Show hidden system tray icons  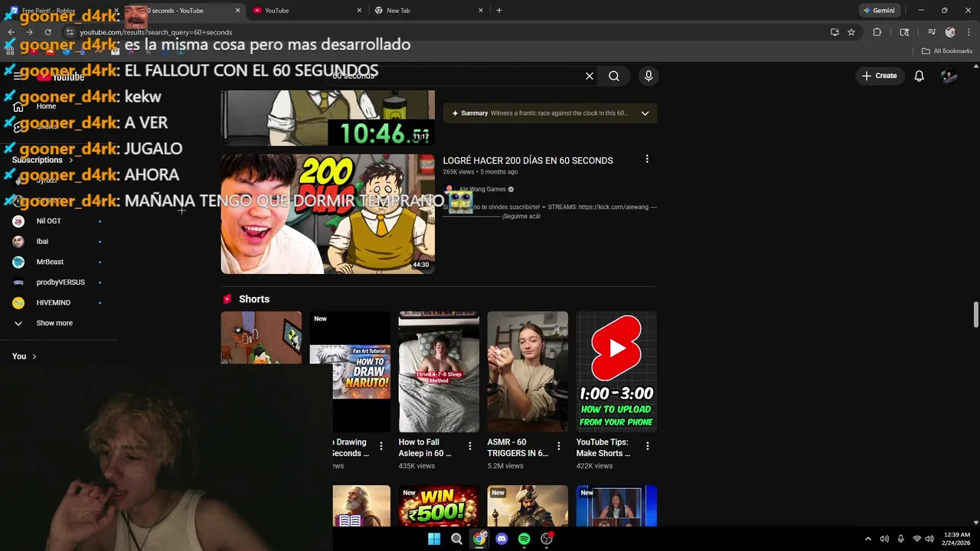click(868, 539)
